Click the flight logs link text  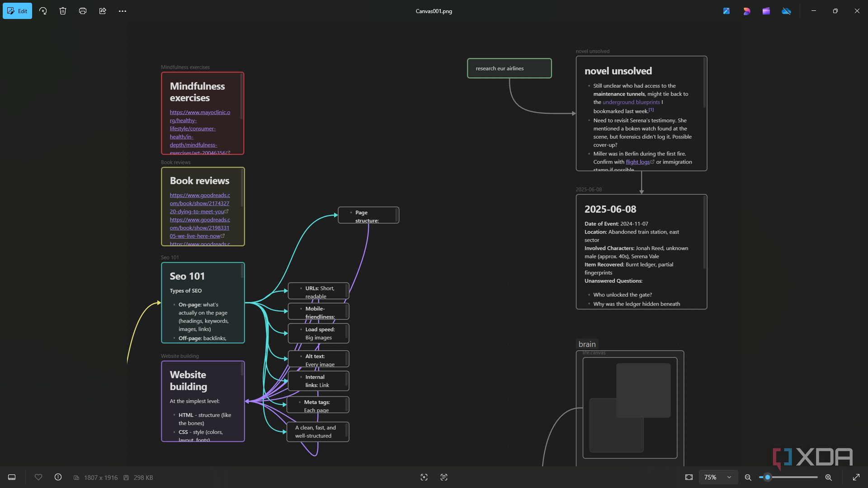pos(637,162)
